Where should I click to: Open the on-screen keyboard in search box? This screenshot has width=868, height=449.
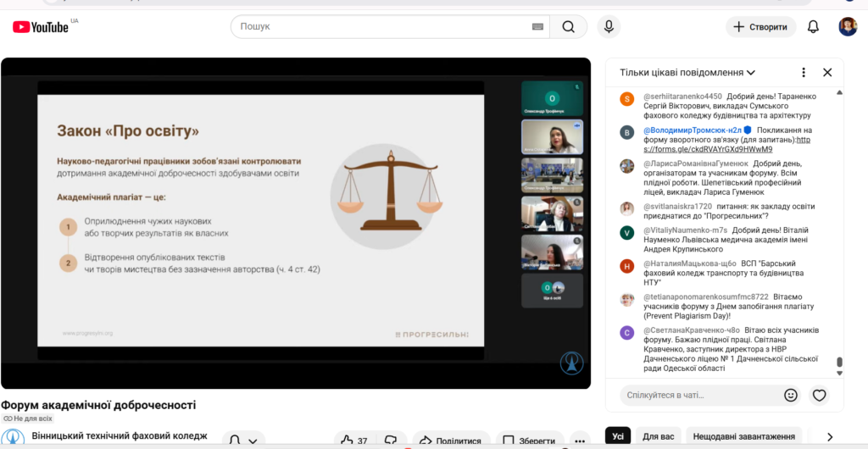pos(537,27)
